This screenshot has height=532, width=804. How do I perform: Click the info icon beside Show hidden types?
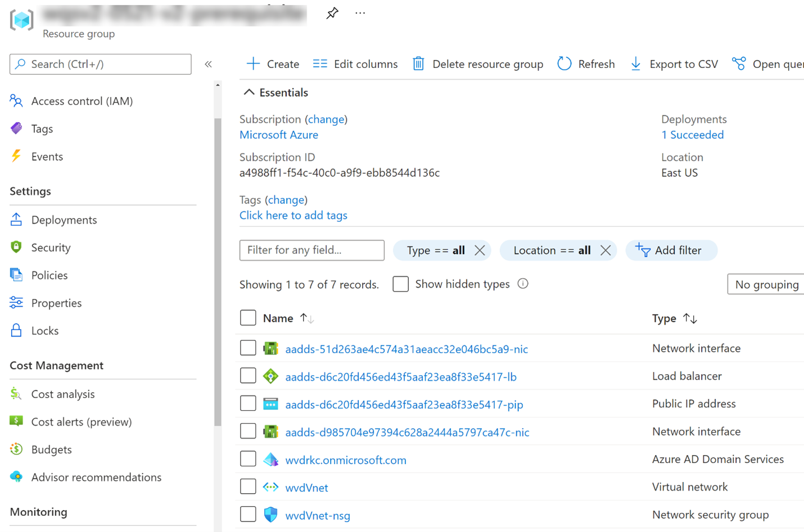pos(523,284)
